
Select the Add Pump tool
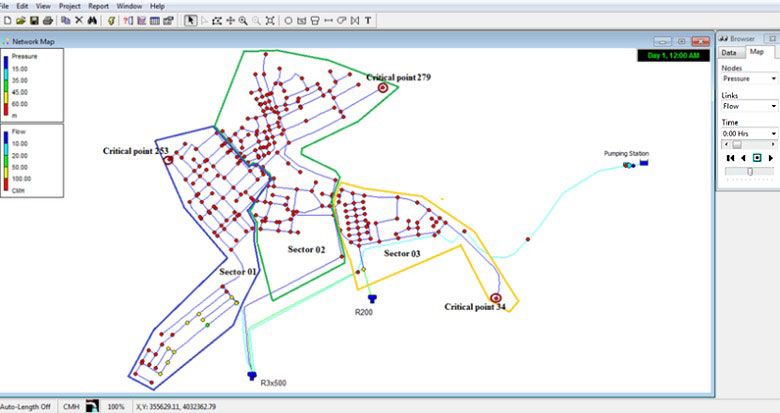click(341, 20)
